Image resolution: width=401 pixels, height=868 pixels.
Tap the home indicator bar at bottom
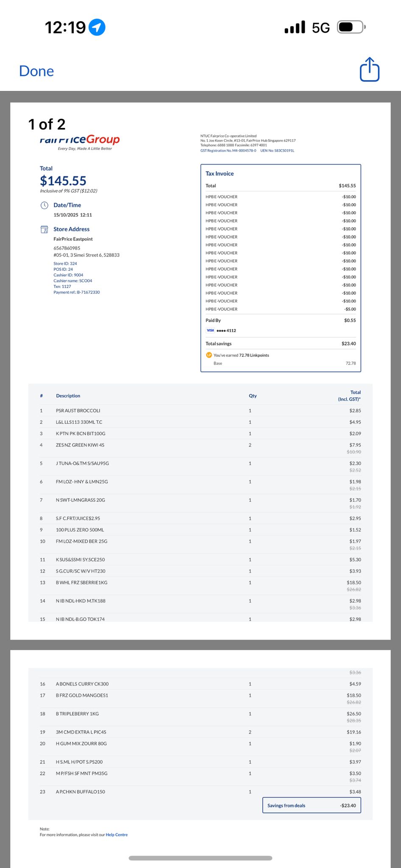coord(200,858)
